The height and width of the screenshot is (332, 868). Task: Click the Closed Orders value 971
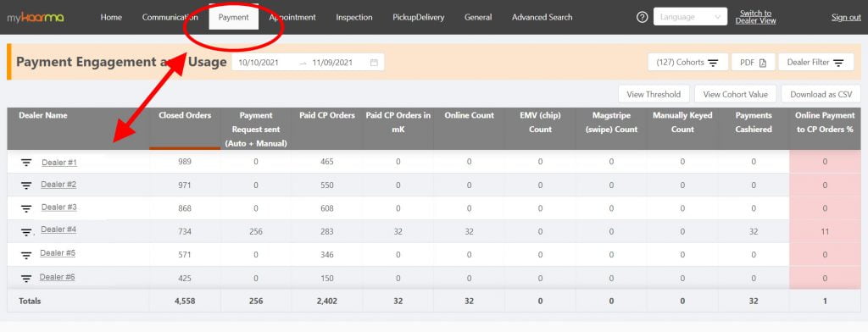coord(185,185)
